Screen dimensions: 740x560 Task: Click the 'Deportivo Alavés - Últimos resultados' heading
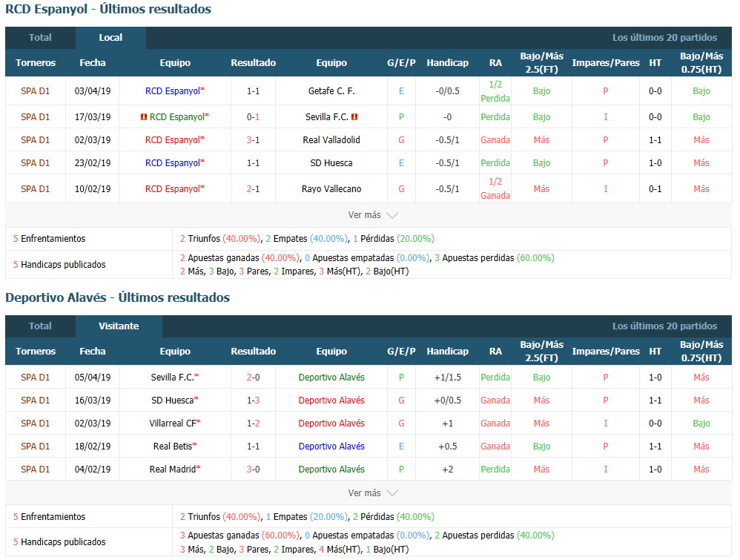coord(117,298)
